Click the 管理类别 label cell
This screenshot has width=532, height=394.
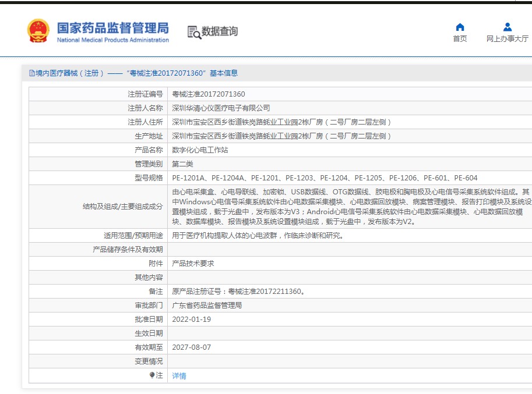[98, 164]
